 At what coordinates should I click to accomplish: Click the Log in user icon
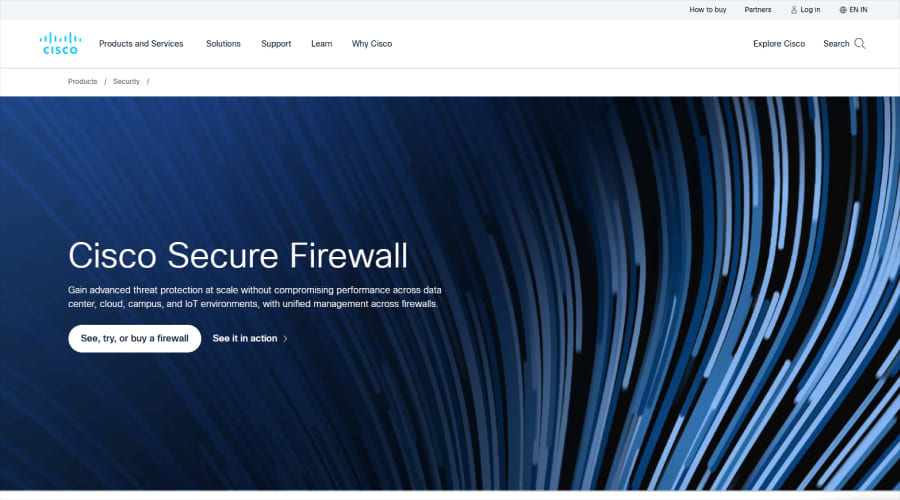click(794, 10)
